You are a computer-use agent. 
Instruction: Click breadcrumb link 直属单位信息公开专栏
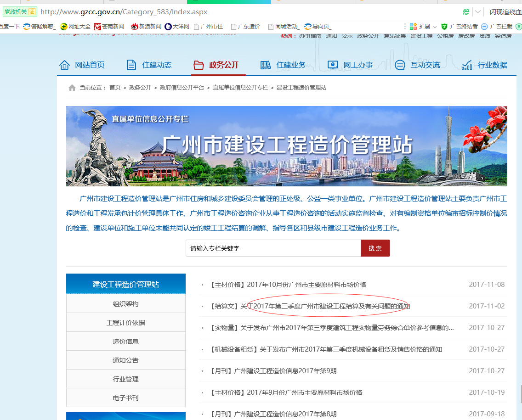[x=240, y=88]
